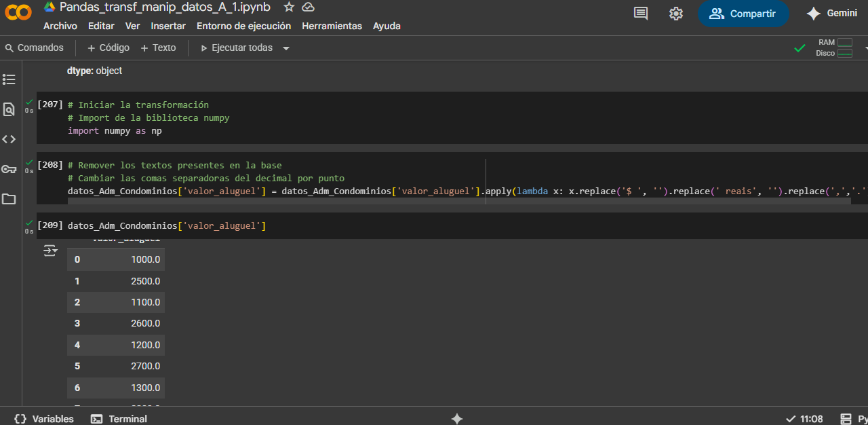Open the Variables panel

click(43, 419)
